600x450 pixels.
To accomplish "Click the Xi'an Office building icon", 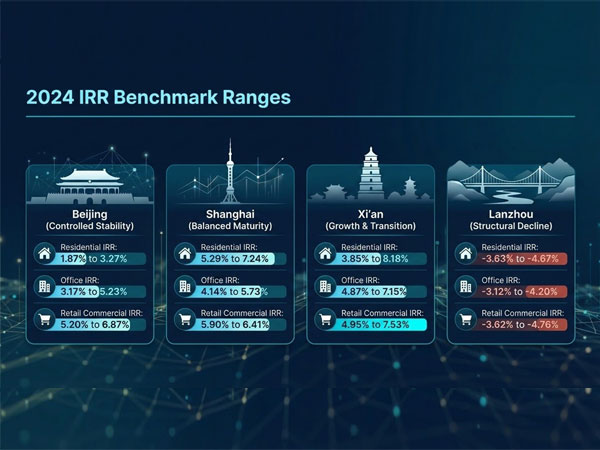I will (325, 286).
